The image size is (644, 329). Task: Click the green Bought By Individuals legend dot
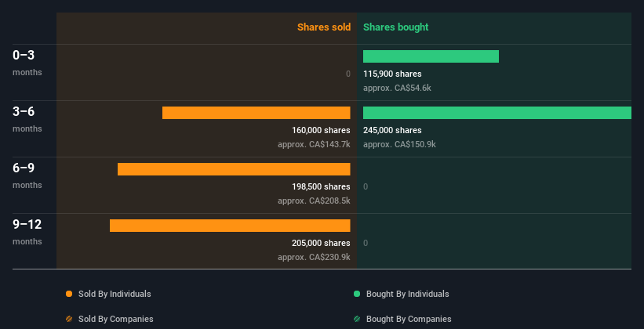click(x=357, y=294)
